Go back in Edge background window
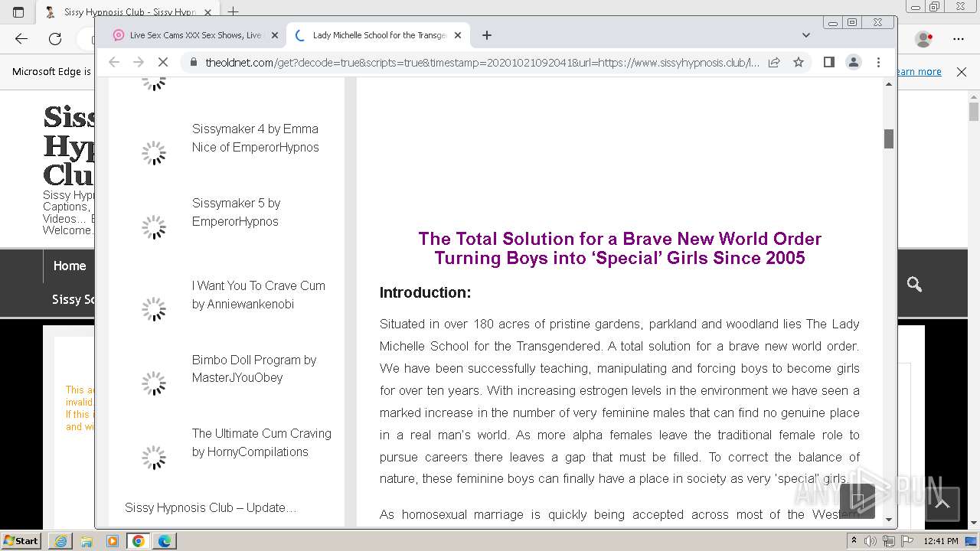This screenshot has width=980, height=551. click(x=21, y=39)
